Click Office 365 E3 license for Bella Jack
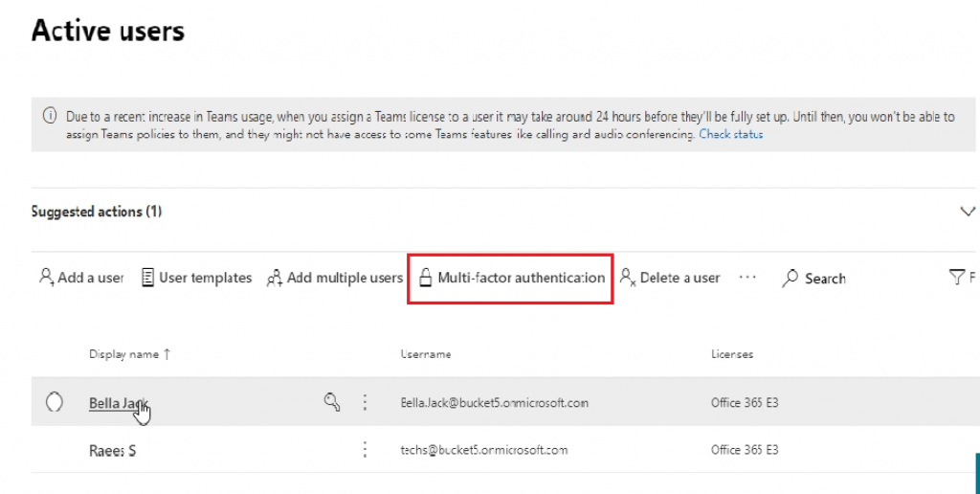This screenshot has width=980, height=494. point(745,403)
